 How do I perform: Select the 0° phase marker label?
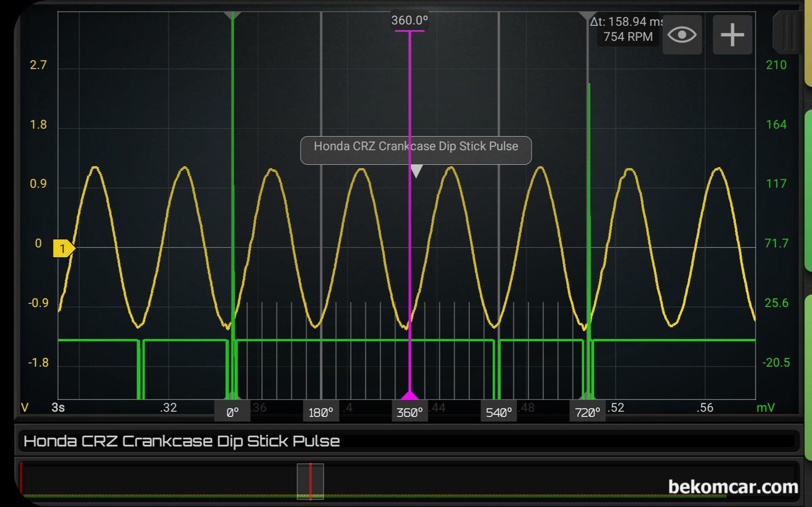[232, 412]
